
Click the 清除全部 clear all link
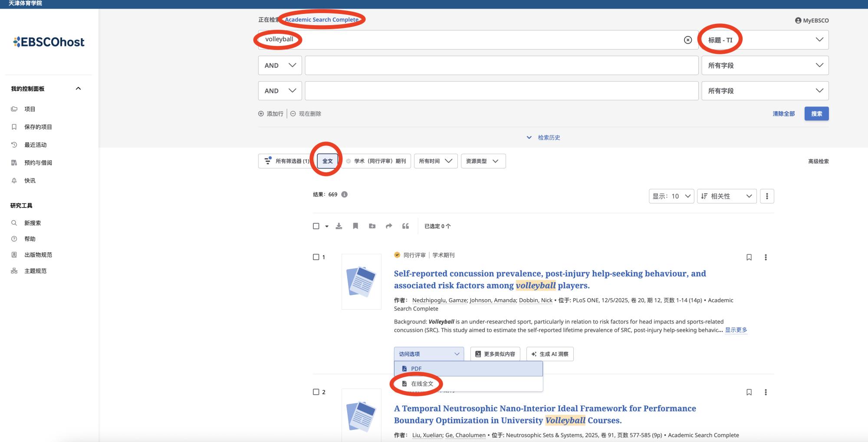tap(783, 114)
